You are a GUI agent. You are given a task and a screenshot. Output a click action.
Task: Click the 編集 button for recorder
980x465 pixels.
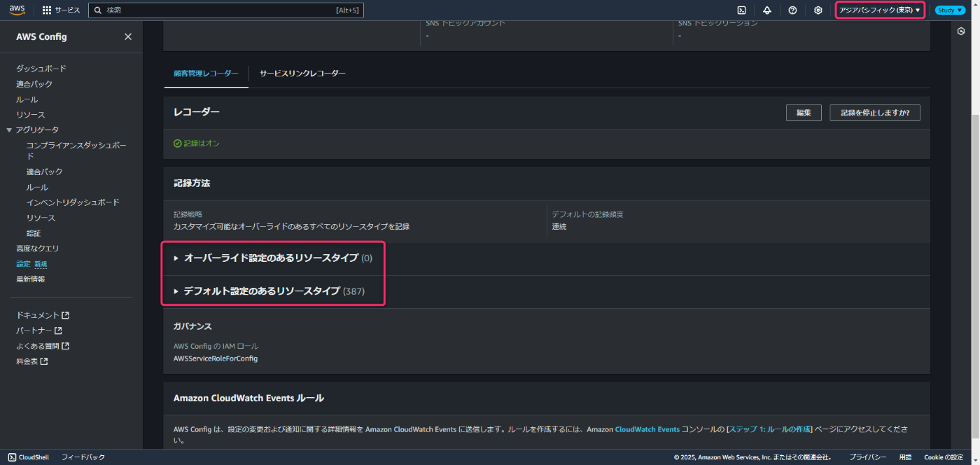click(x=804, y=113)
